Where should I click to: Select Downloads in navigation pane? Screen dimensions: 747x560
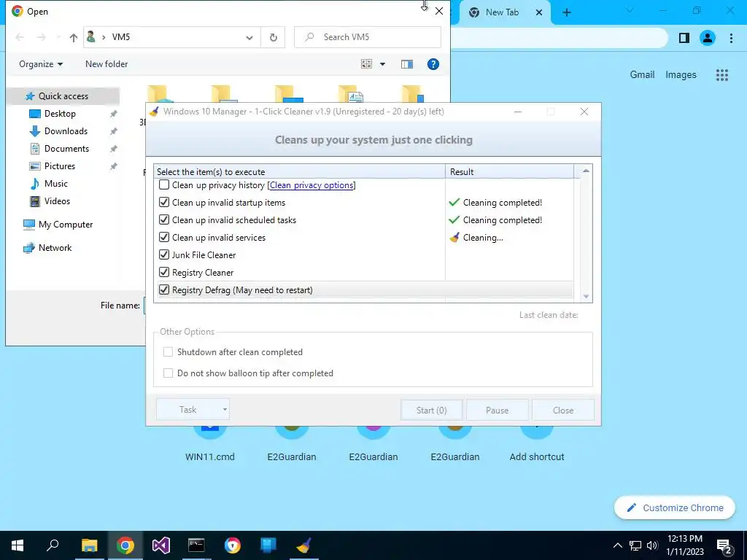[66, 131]
